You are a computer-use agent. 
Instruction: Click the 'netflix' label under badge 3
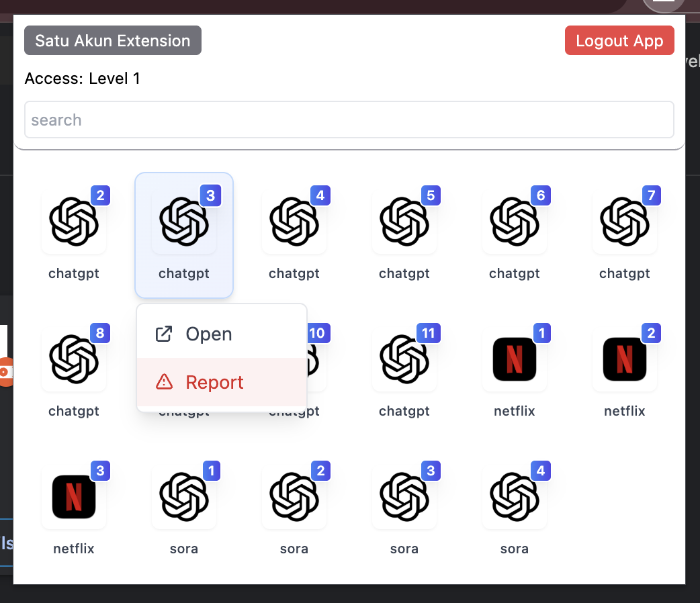(74, 548)
